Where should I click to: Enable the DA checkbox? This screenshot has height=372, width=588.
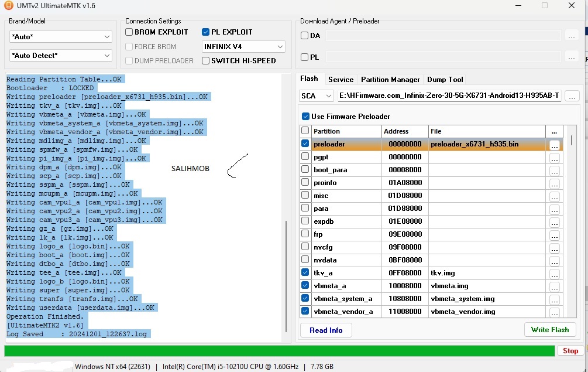pos(304,36)
